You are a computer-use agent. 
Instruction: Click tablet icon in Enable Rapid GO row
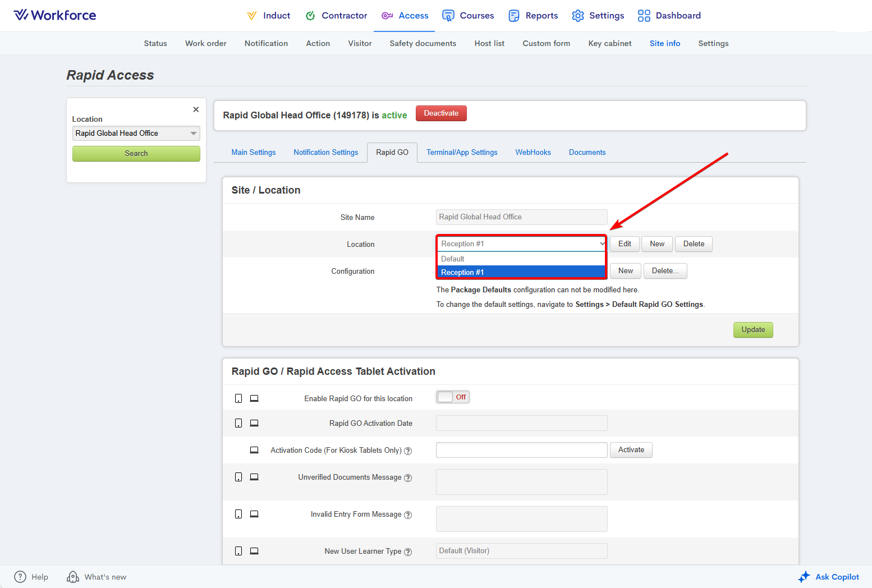click(238, 398)
